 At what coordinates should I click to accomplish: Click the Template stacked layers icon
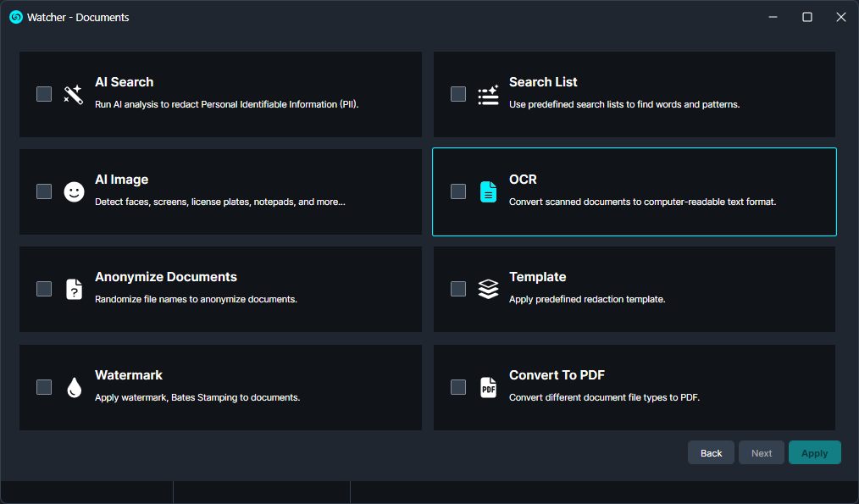click(x=488, y=290)
